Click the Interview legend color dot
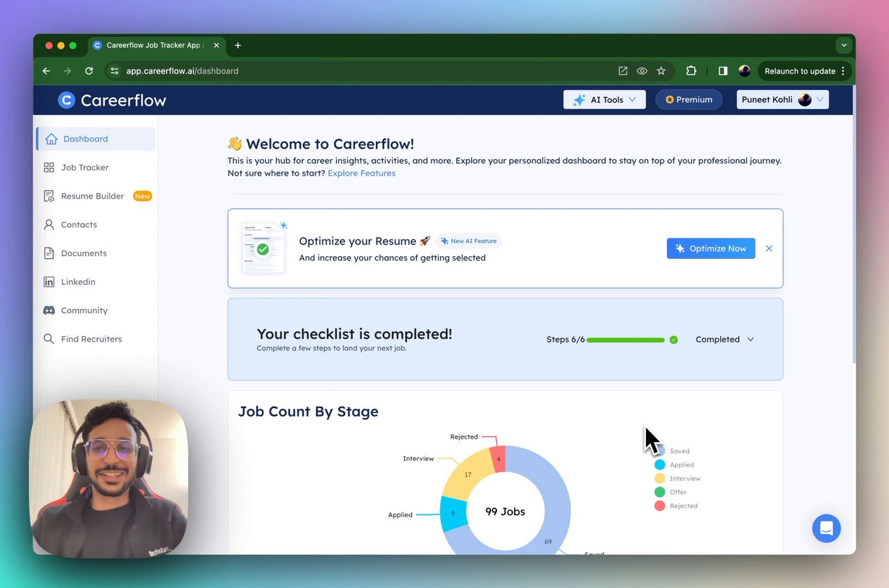Image resolution: width=889 pixels, height=588 pixels. point(660,478)
